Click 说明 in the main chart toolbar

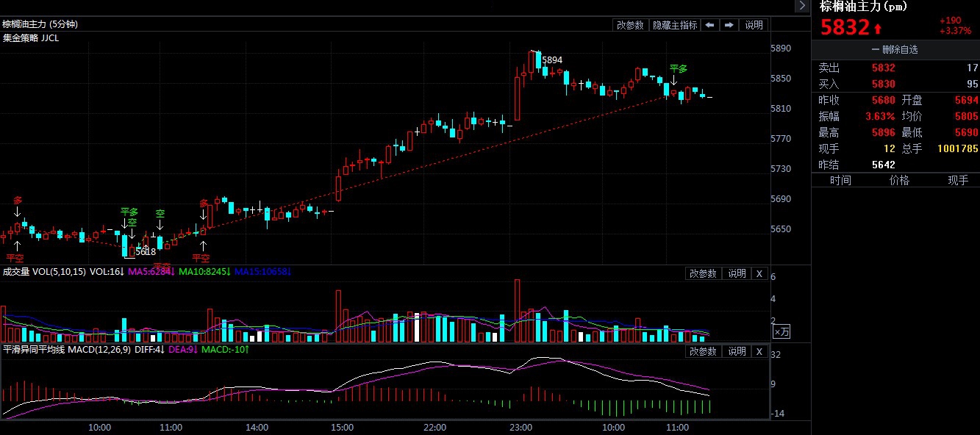coord(754,25)
